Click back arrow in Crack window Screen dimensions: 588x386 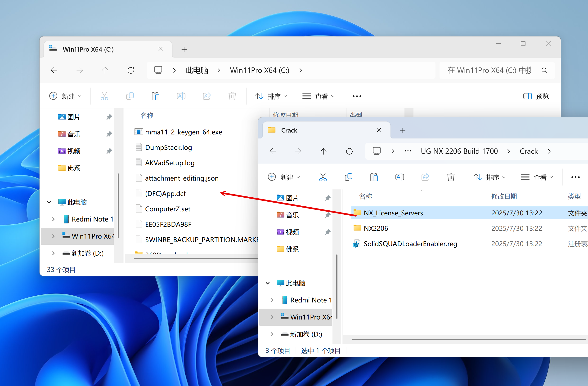click(273, 151)
